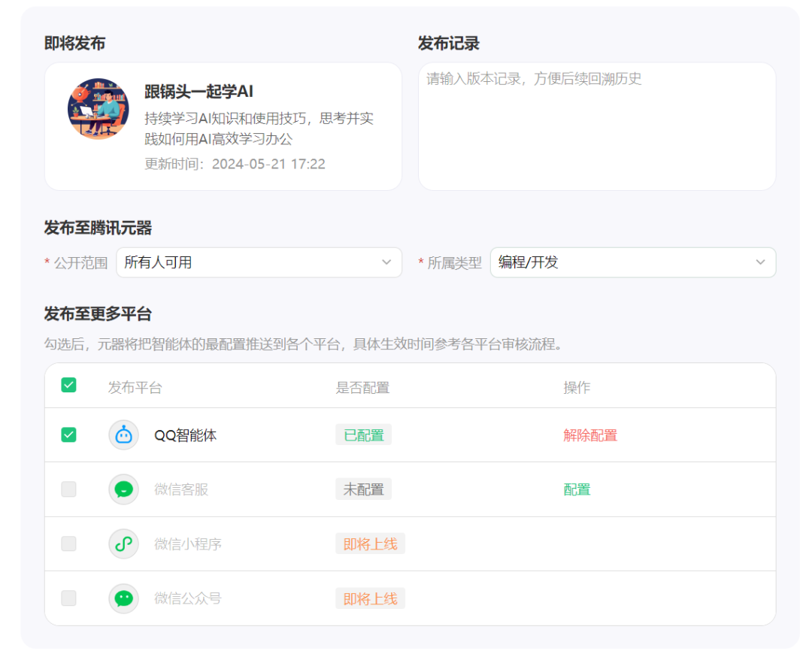Screen dimensions: 812x663
Task: Click the chevron arrow on the 编程/开发 selector
Action: click(760, 262)
